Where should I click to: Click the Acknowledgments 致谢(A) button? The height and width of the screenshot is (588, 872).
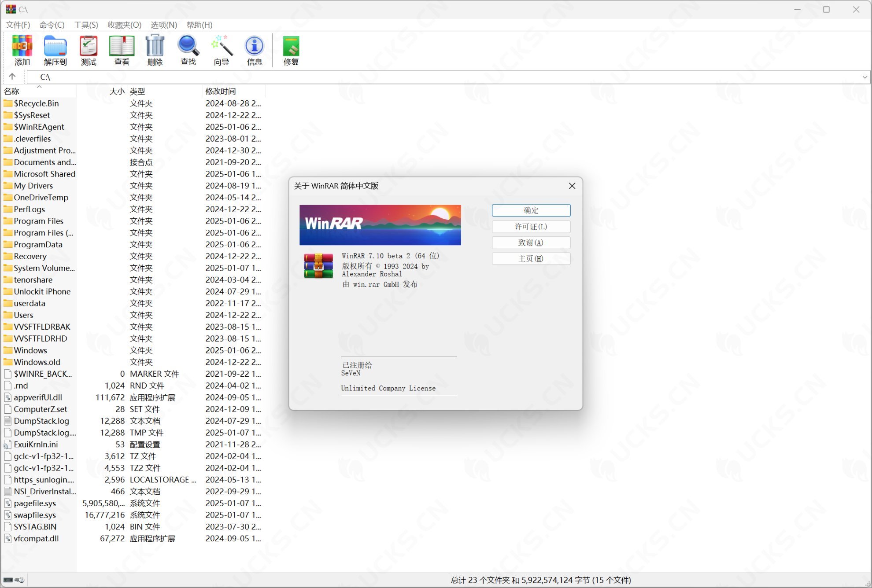[531, 243]
